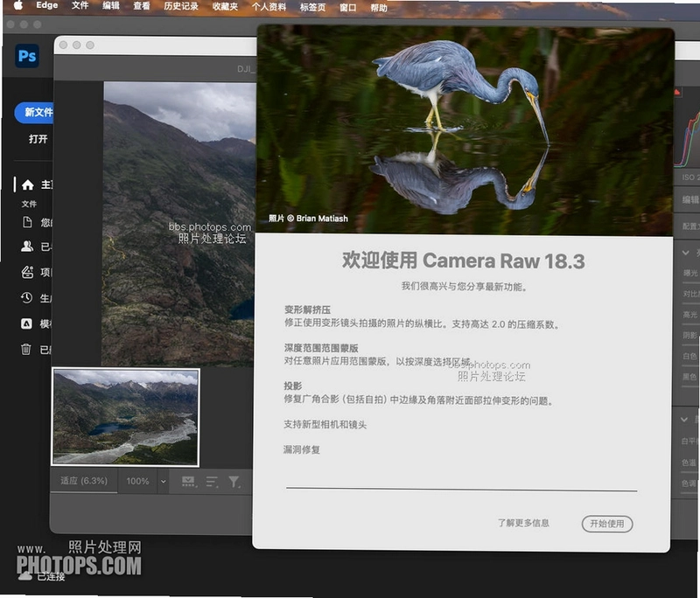Click the Photoshop Ps logo icon

point(27,56)
